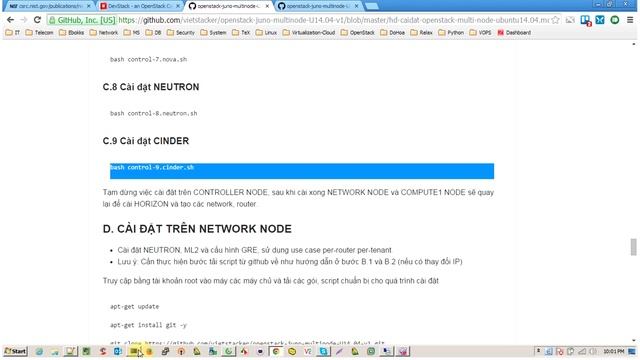Image resolution: width=640 pixels, height=360 pixels.
Task: Open the Virtualization-Cloud bookmarks folder
Action: [309, 32]
